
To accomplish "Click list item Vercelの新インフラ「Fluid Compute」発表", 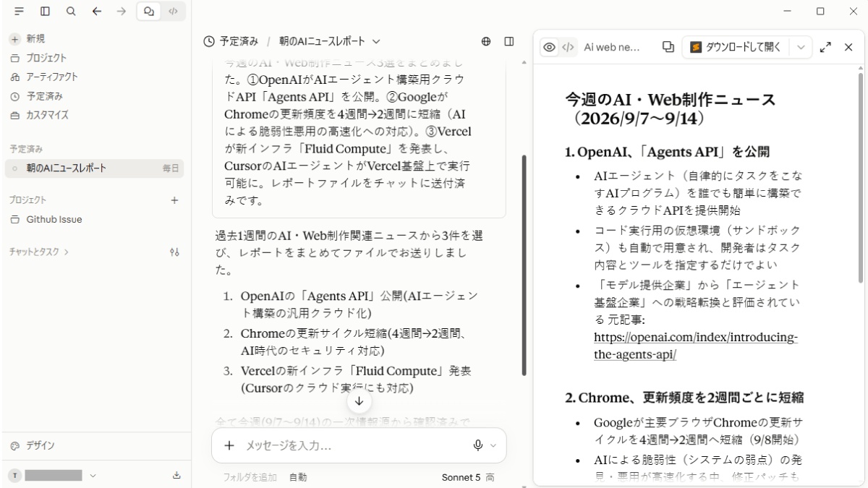I will click(x=356, y=380).
